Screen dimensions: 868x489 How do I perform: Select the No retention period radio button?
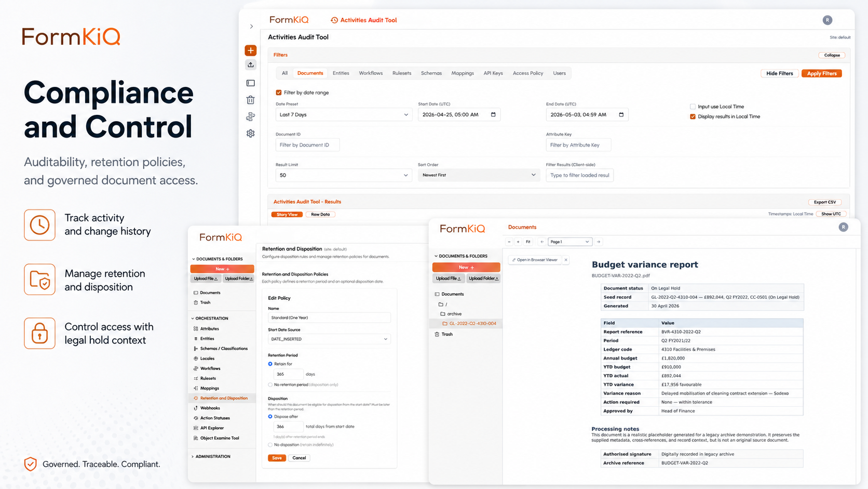pos(270,385)
